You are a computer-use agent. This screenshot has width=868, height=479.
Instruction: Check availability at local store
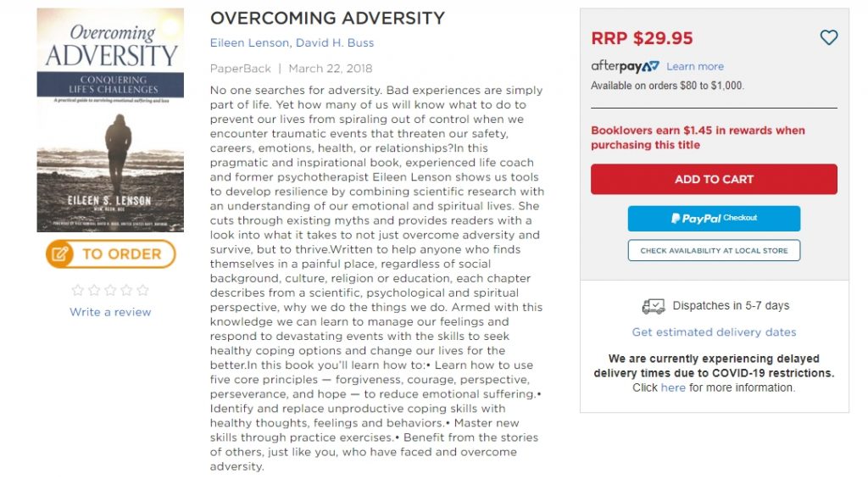click(714, 250)
